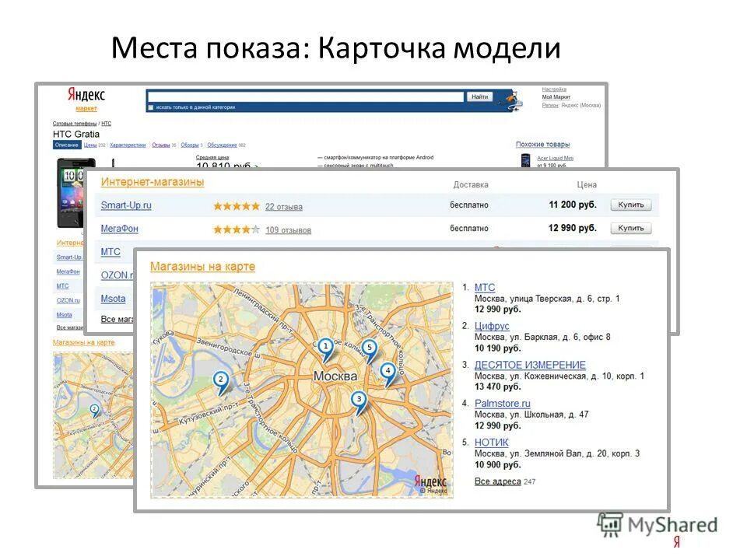Click the МегаФон star rating
The image size is (747, 560).
coord(237,228)
